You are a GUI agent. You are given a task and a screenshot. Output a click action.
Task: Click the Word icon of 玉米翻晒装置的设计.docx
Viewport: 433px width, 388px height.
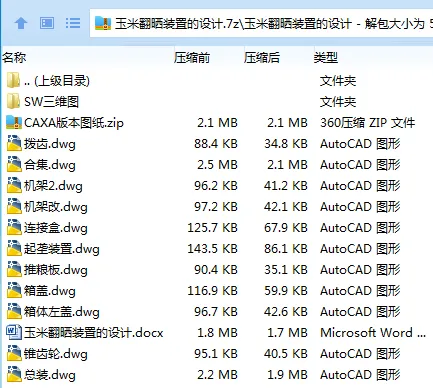click(x=14, y=332)
